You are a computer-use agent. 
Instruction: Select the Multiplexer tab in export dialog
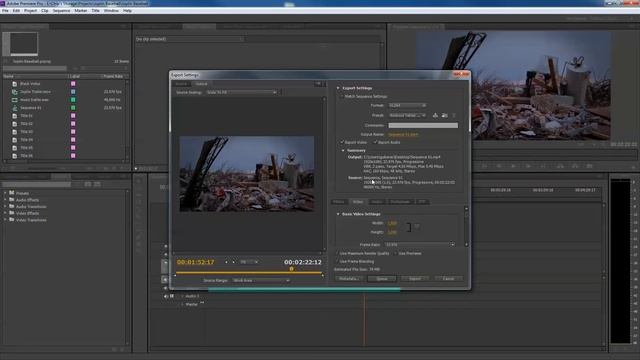400,202
